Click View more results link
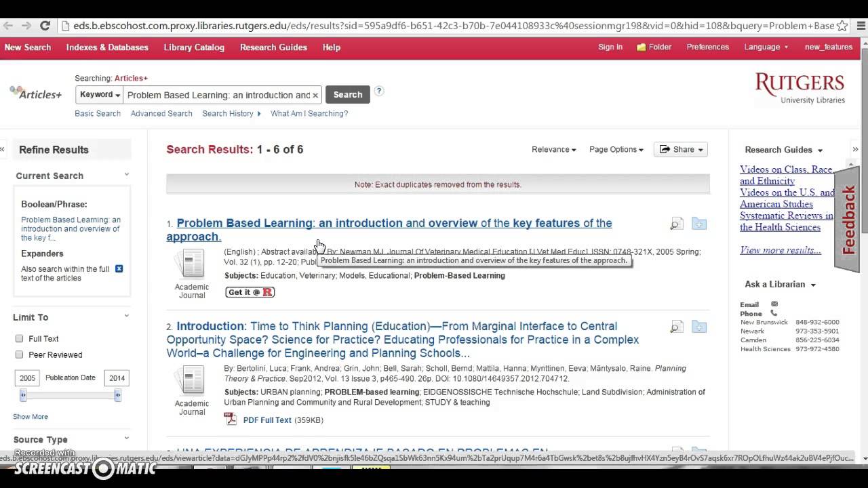 point(781,250)
